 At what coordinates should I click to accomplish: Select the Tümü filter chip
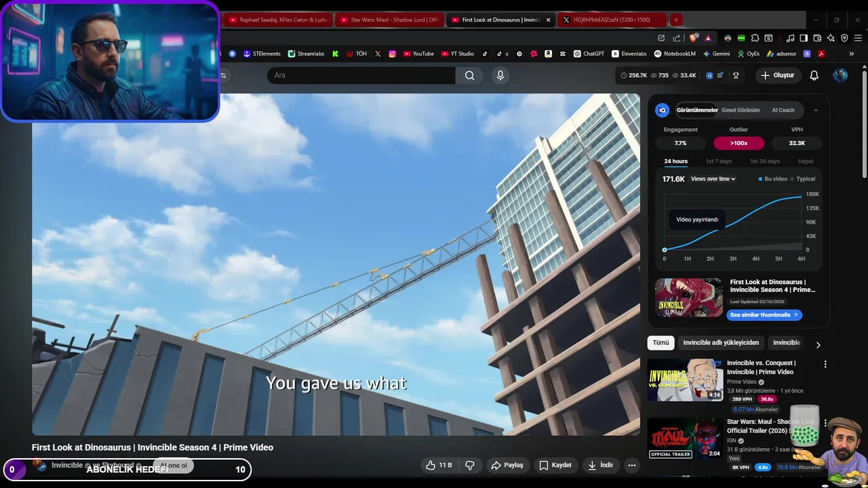pyautogui.click(x=660, y=342)
